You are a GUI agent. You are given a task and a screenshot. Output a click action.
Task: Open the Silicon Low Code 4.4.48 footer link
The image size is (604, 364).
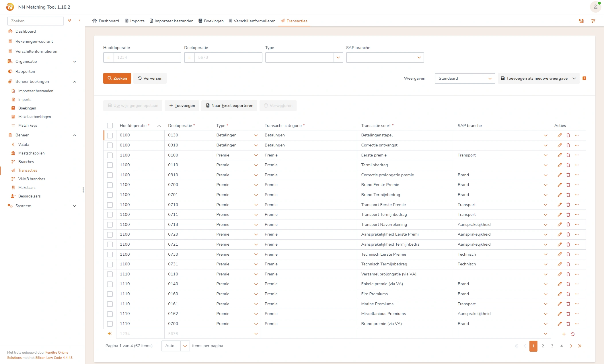pos(54,358)
